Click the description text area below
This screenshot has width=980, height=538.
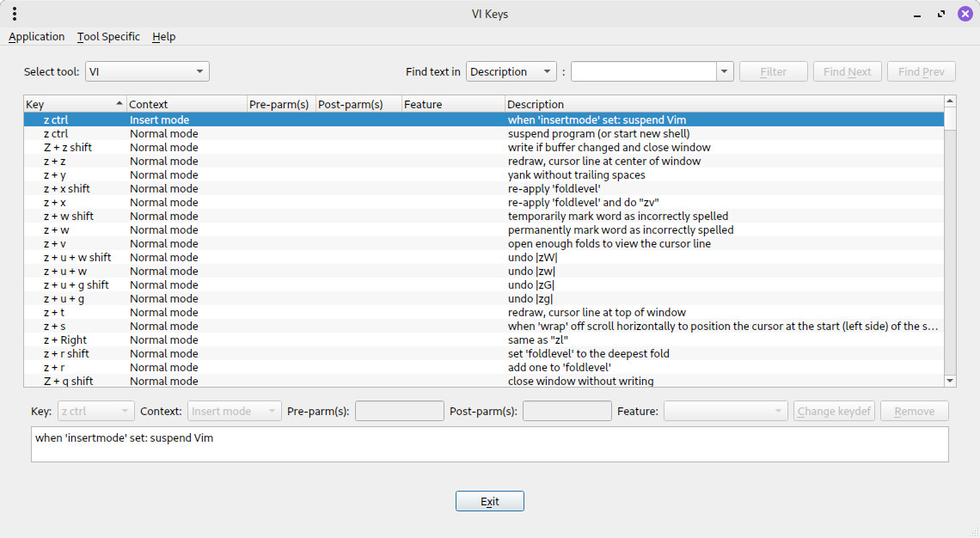(490, 444)
